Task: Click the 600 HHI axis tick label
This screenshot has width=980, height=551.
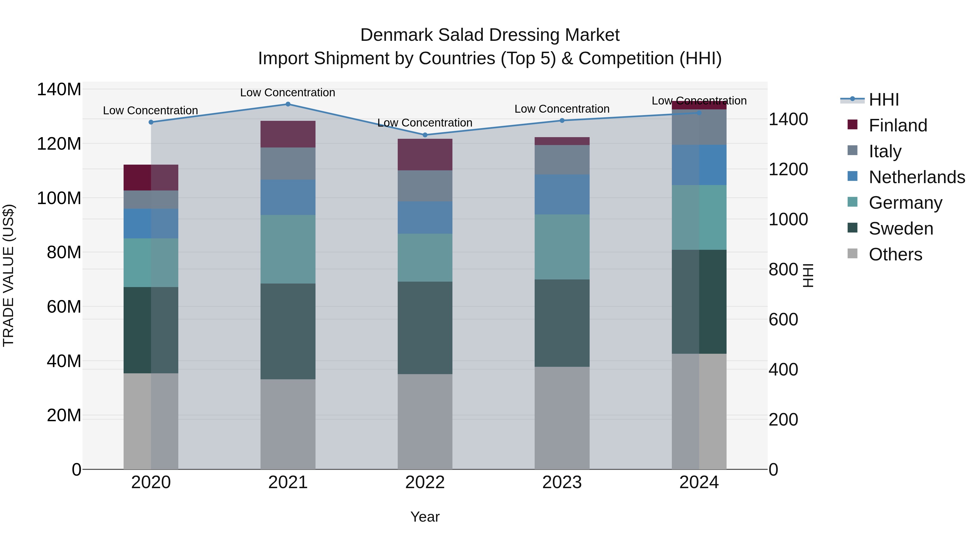Action: pos(783,319)
